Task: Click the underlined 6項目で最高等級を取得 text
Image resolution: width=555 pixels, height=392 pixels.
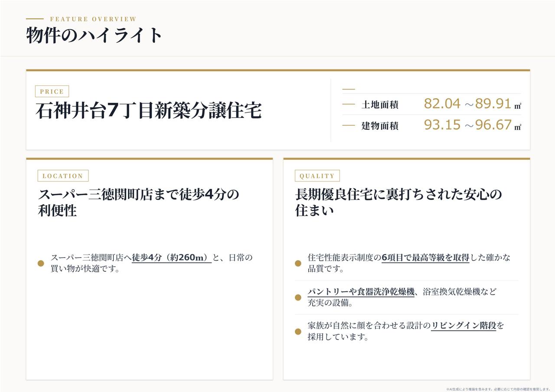Action: tap(425, 258)
